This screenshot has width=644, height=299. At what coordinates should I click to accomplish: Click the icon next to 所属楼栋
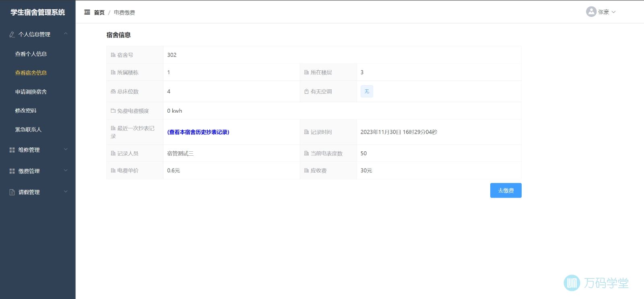(x=113, y=72)
